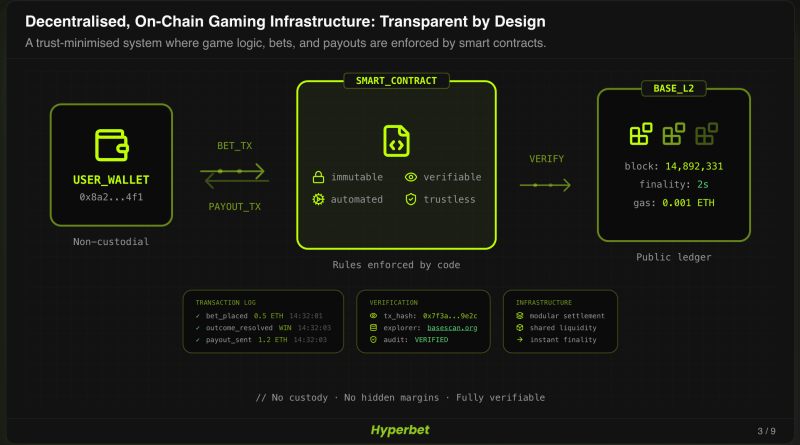
Task: Toggle the eye icon beside tx_hash
Action: point(374,315)
